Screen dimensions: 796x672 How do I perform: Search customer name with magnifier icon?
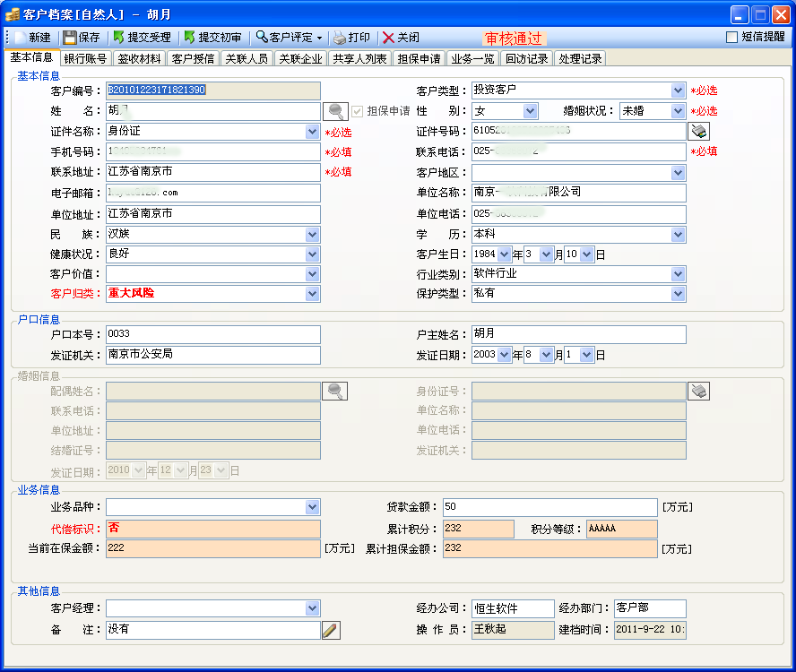[x=335, y=111]
